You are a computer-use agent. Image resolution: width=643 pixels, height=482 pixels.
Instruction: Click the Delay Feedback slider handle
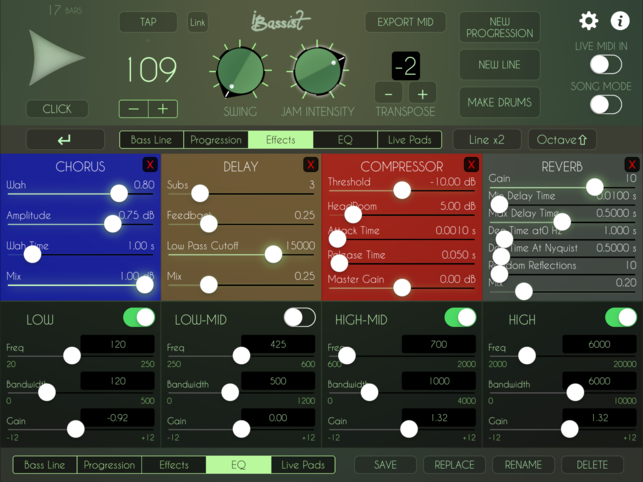point(209,224)
